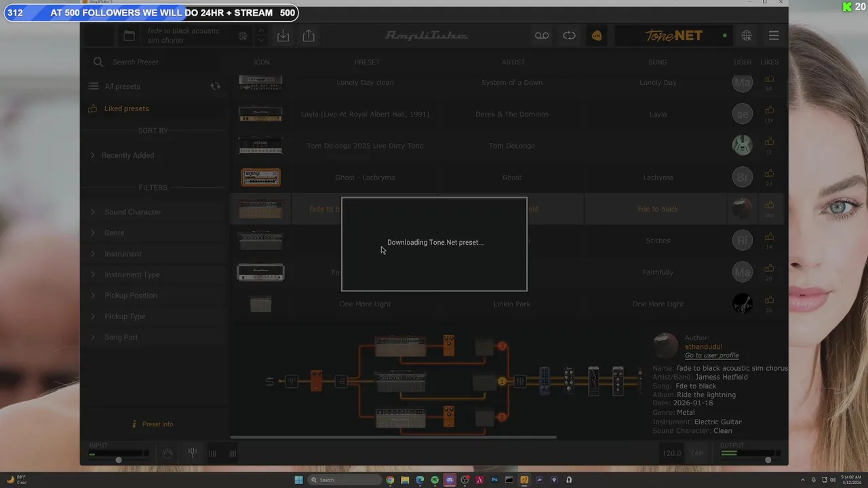Click thumbs-up on the Faithfully row

pos(769,269)
